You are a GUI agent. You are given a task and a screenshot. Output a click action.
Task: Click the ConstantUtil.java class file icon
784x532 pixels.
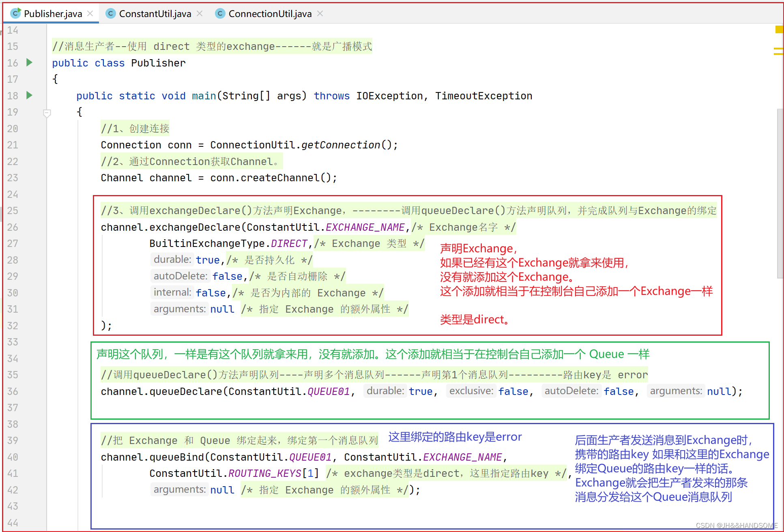click(110, 13)
